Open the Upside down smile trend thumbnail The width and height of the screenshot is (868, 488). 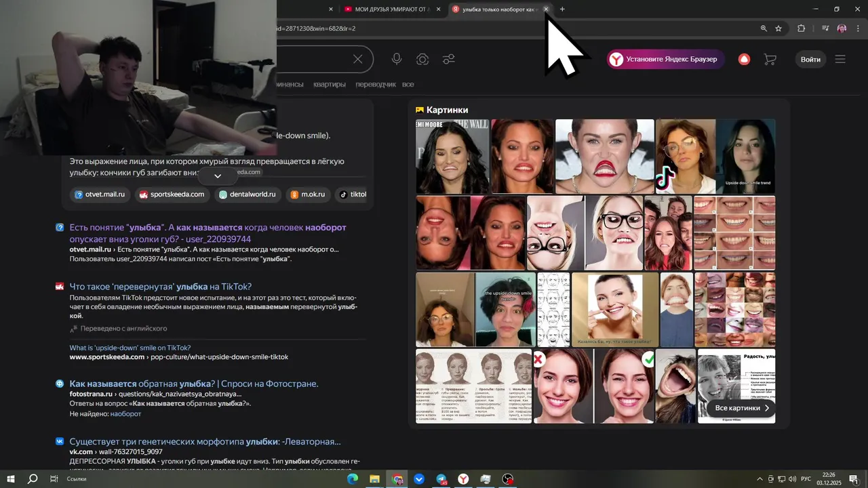coord(745,157)
